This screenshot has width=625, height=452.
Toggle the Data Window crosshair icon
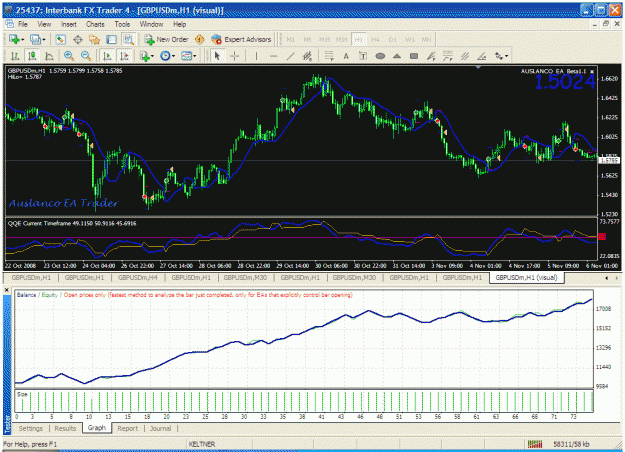pyautogui.click(x=77, y=39)
